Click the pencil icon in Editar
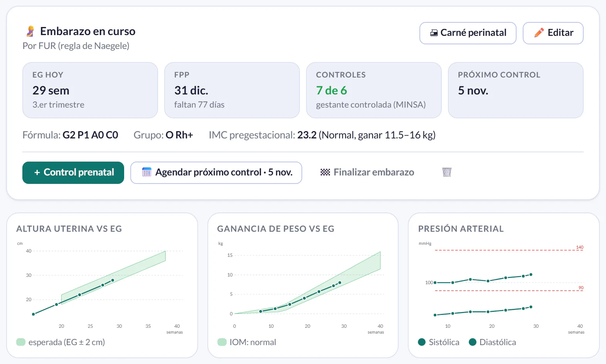 point(539,33)
